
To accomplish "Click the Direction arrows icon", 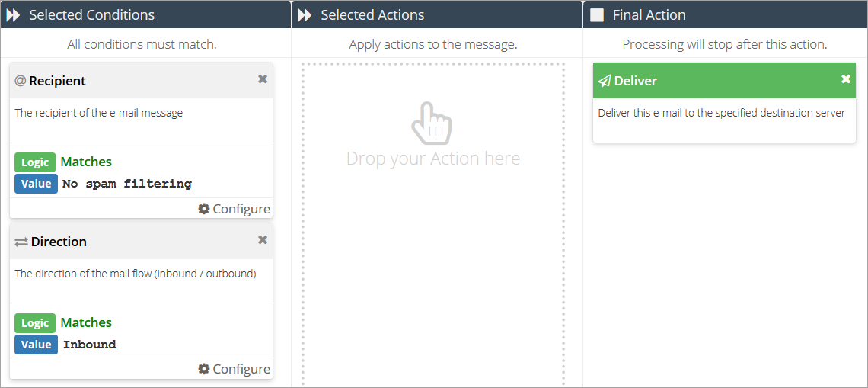I will [x=21, y=242].
